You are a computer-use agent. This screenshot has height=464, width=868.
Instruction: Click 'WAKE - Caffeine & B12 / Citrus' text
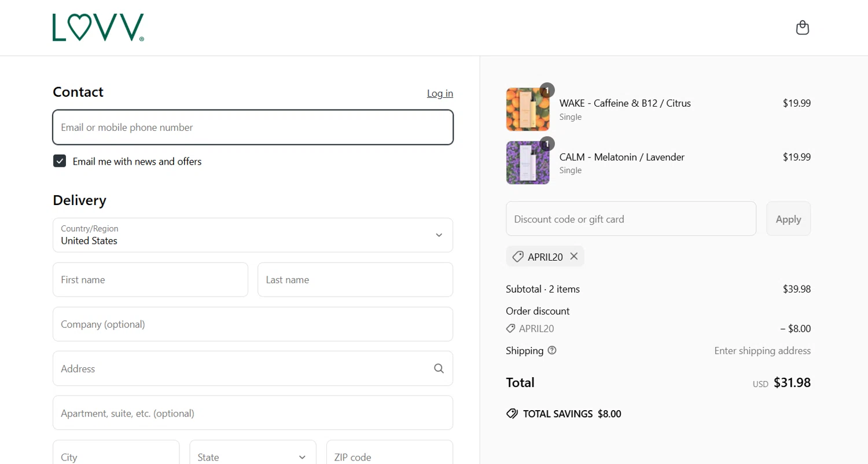[625, 103]
